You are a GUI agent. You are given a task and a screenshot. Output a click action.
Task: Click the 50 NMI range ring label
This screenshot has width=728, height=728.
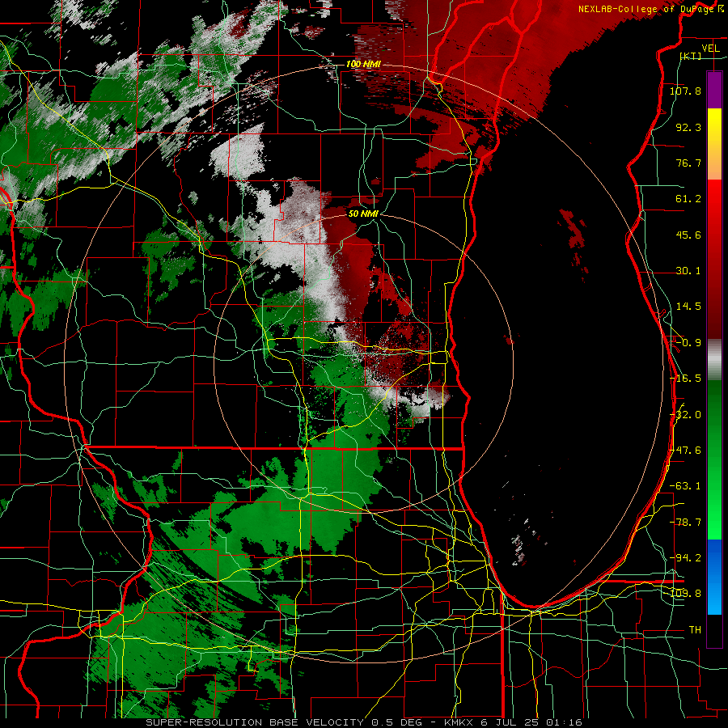tap(363, 214)
